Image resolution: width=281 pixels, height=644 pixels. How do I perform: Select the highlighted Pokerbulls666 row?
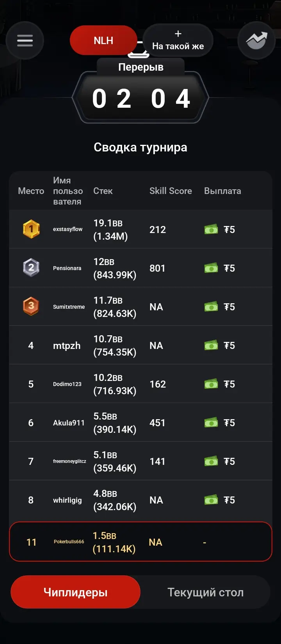point(140,542)
